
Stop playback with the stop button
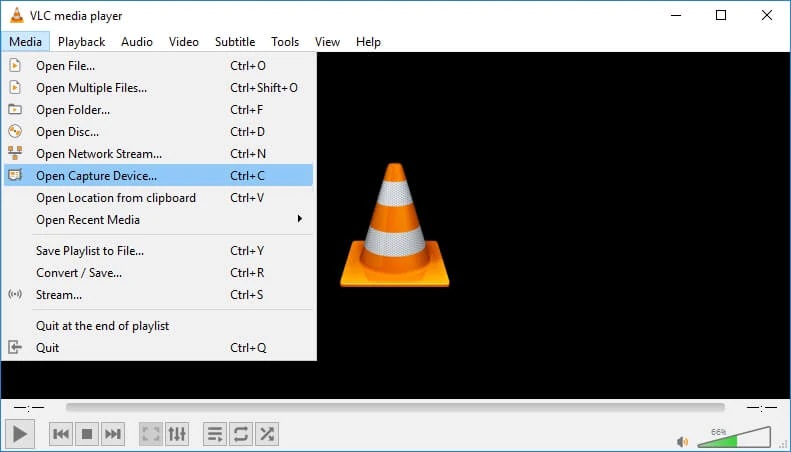click(x=87, y=434)
